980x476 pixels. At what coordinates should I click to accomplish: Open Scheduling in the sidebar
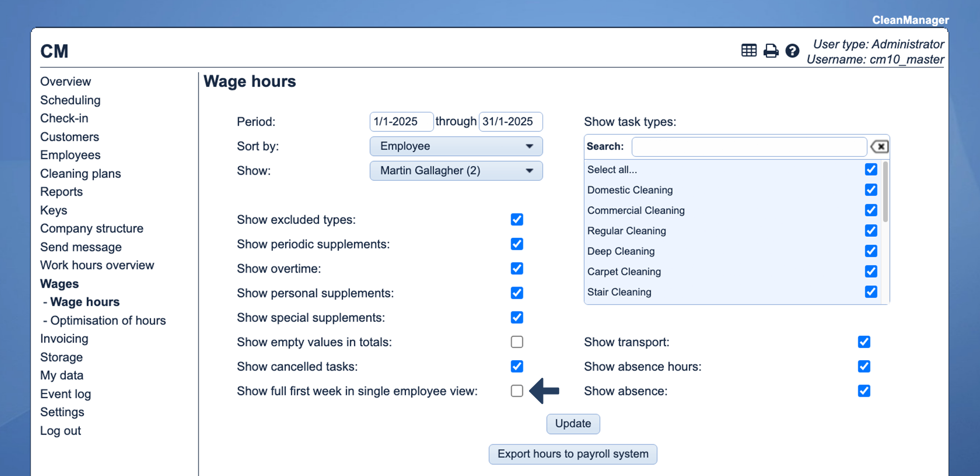click(70, 100)
